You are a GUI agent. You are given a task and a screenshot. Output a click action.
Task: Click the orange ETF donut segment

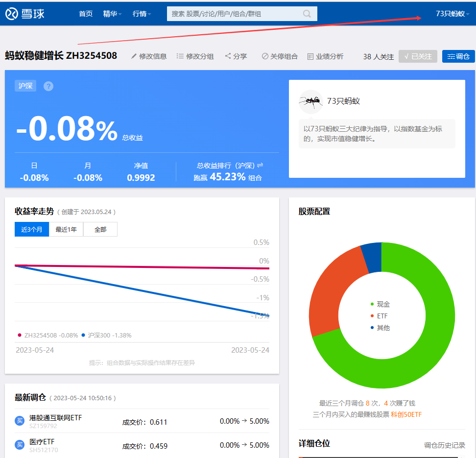[x=331, y=291]
